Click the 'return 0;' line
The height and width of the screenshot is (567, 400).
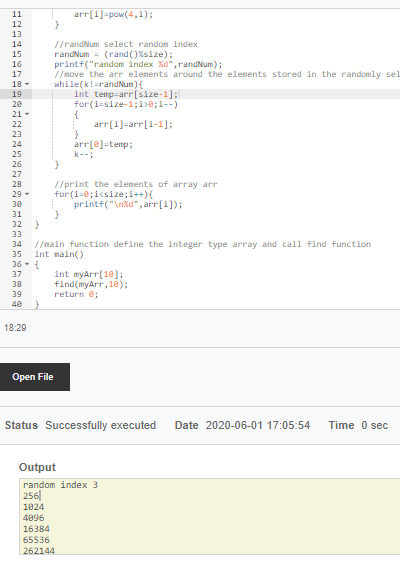pos(76,294)
